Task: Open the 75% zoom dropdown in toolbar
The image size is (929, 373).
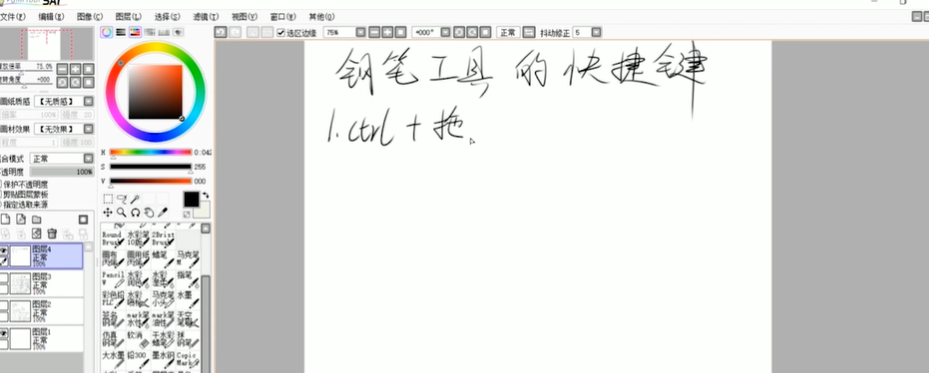Action: click(x=360, y=32)
